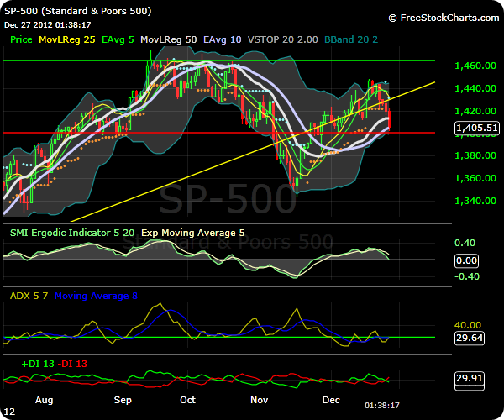Select the -DI 13 indicator label
Viewport: 504px width, 420px height.
click(72, 364)
